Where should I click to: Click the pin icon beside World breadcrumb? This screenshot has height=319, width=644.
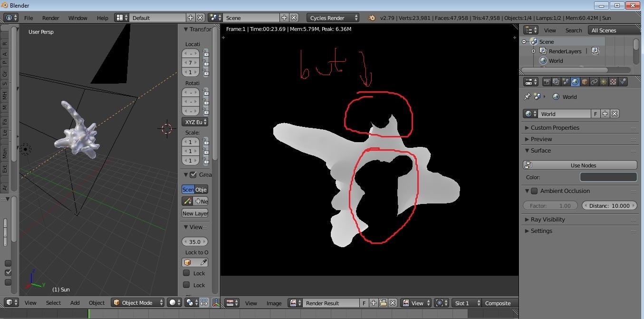527,97
